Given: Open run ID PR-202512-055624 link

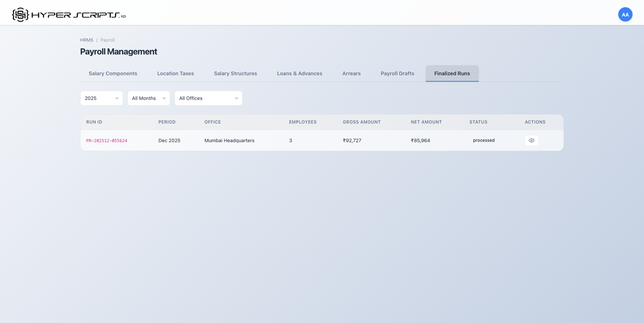Looking at the screenshot, I should [107, 141].
